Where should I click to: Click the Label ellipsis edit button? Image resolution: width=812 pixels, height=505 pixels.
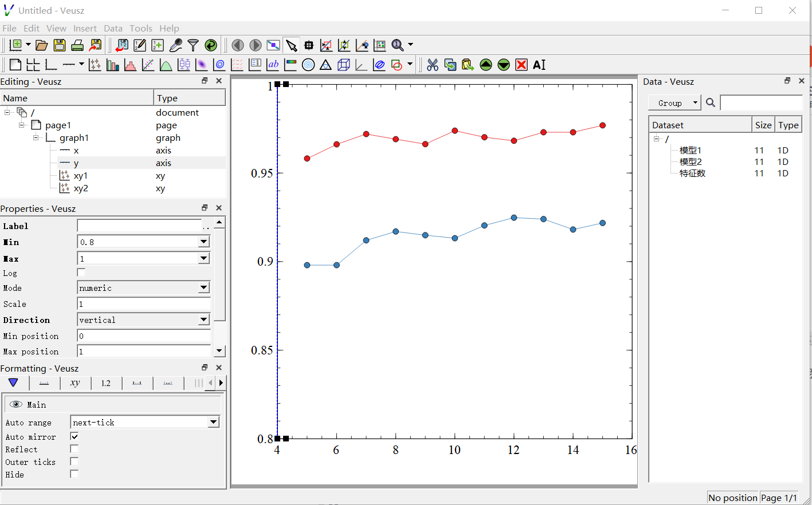206,226
